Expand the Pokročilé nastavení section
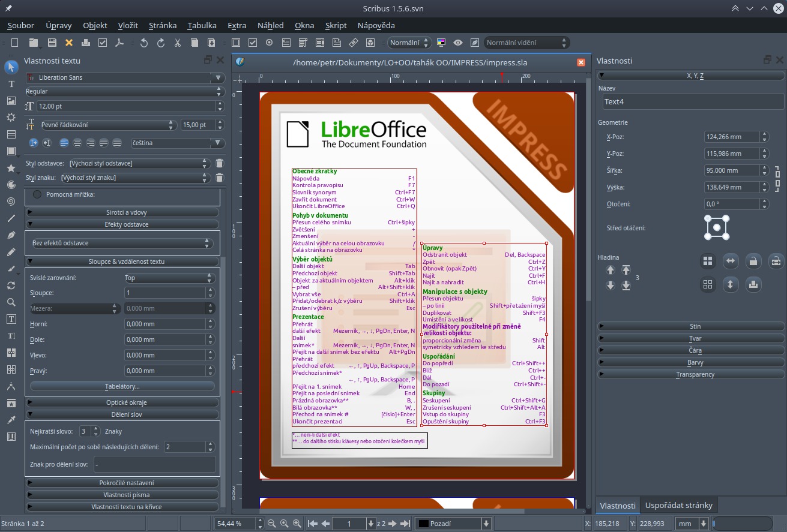This screenshot has width=787, height=532. click(x=122, y=483)
